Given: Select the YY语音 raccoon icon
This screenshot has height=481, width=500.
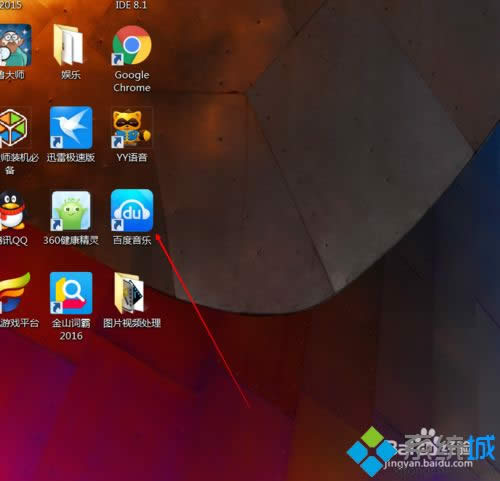Looking at the screenshot, I should pos(132,128).
